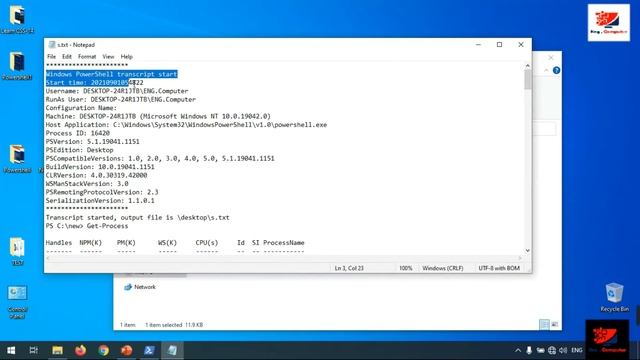Click the Explorer window help icon
Viewport: 640px width, 360px height.
[x=556, y=70]
